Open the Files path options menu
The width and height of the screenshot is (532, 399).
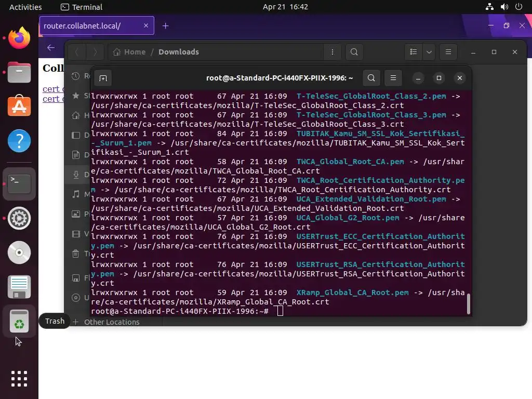point(332,52)
